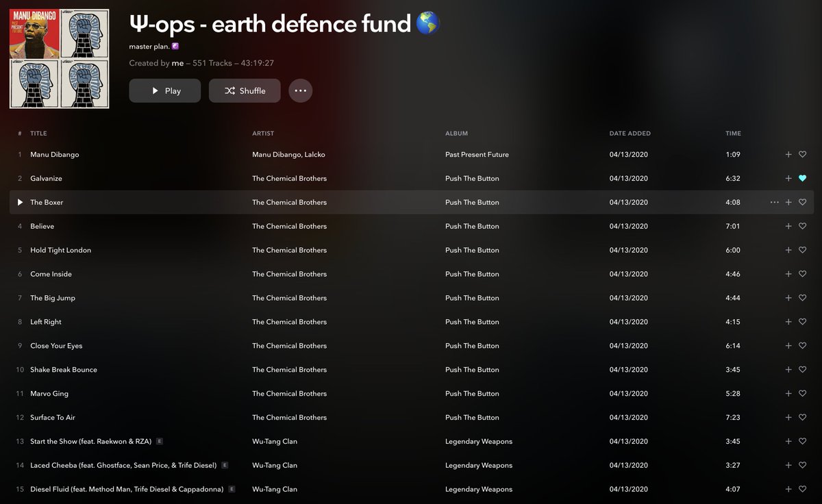The height and width of the screenshot is (504, 822).
Task: Add Galvanize to a playlist
Action: point(788,179)
